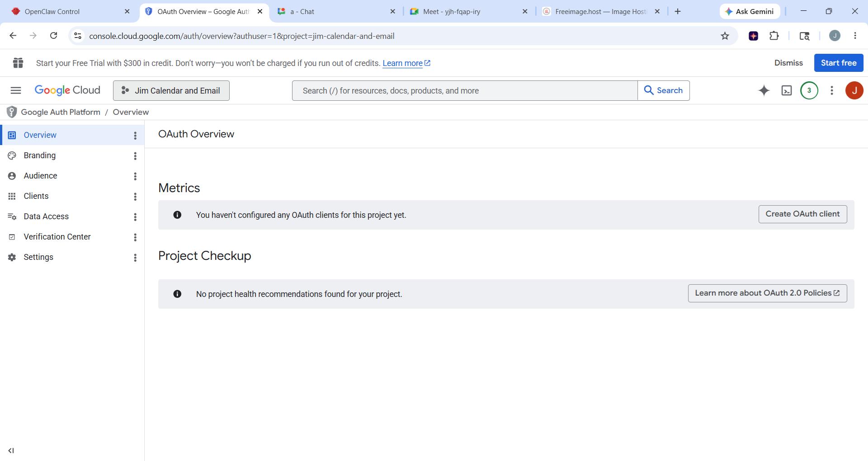Click the Google Cloud logo
This screenshot has height=461, width=868.
tap(67, 90)
